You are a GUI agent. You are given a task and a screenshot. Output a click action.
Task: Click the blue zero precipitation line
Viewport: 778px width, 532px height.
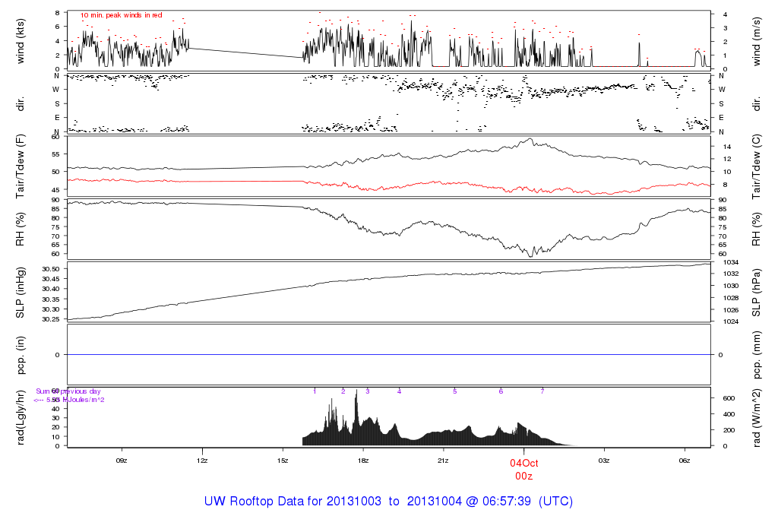388,355
